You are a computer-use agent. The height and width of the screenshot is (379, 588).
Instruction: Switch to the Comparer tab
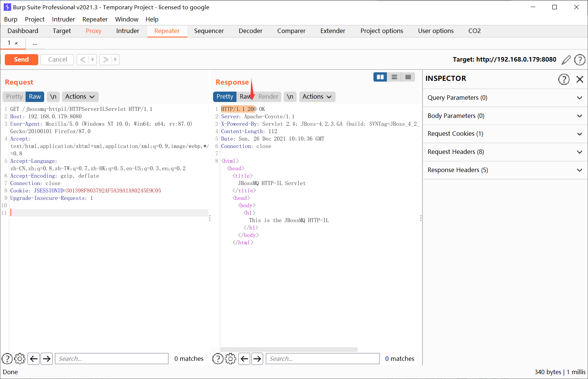[x=291, y=31]
